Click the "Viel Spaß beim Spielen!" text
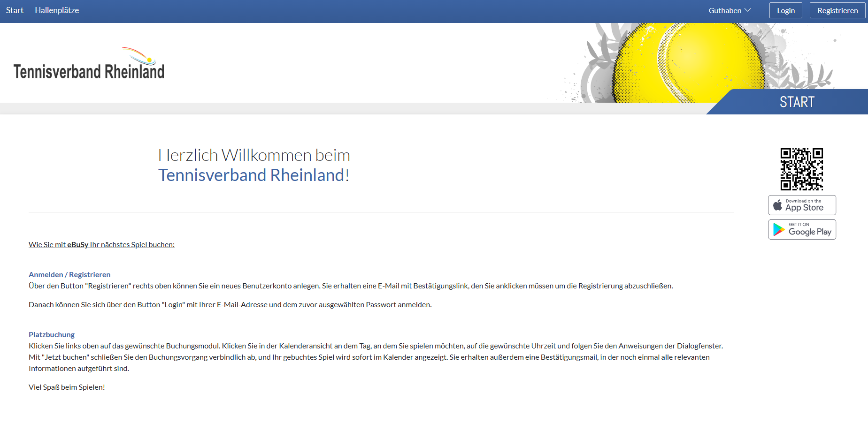Screen dimensions: 868x423 pyautogui.click(x=67, y=387)
